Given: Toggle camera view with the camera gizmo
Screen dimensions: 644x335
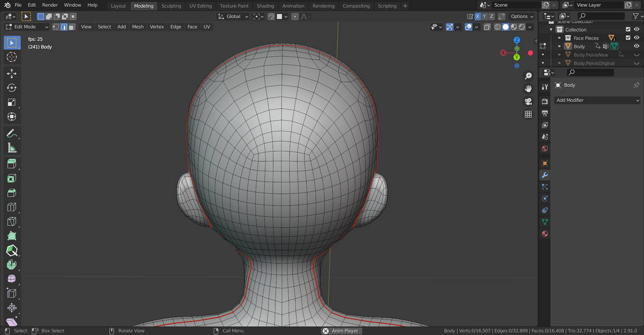Looking at the screenshot, I should pyautogui.click(x=528, y=101).
